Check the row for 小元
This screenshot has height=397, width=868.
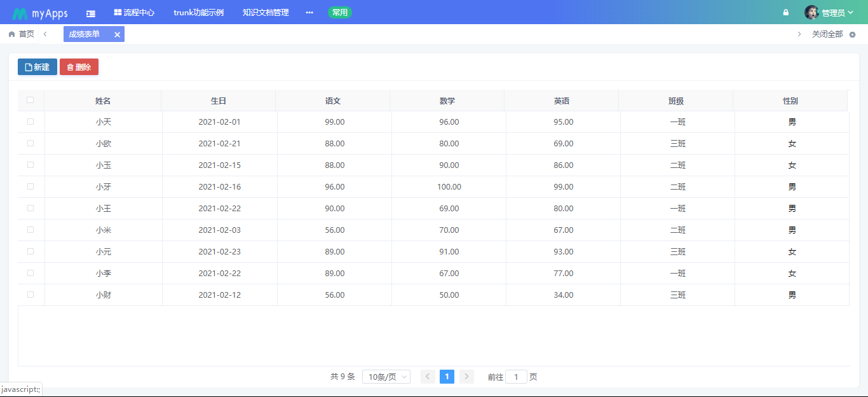click(x=30, y=251)
